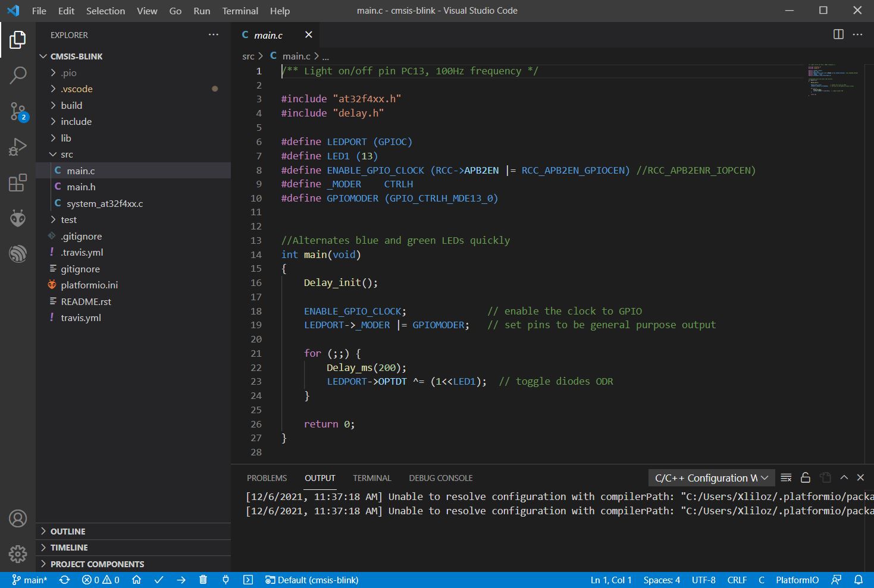Open the output channel dropdown C/C++ Configuration

711,477
